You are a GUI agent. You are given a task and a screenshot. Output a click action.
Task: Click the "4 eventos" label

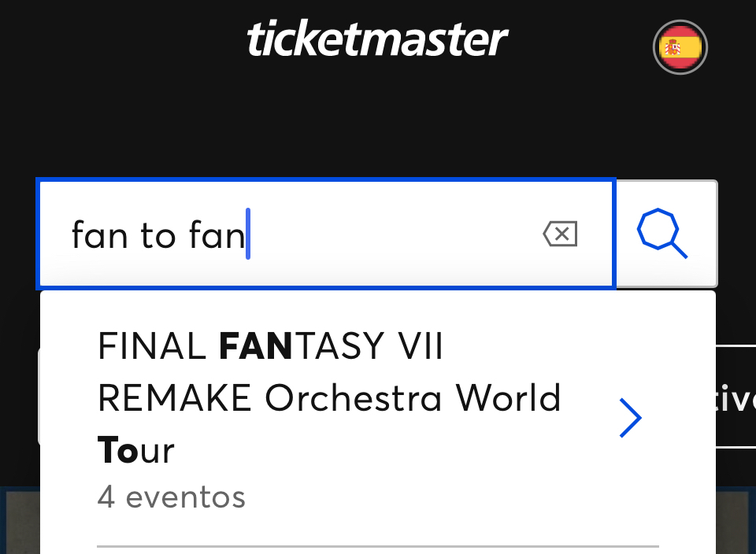171,497
